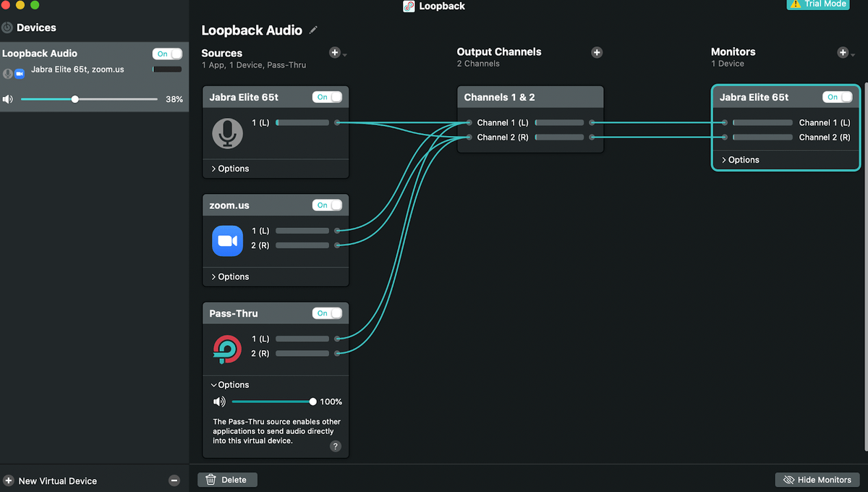Add a new source with plus button
The height and width of the screenshot is (492, 868).
point(334,52)
